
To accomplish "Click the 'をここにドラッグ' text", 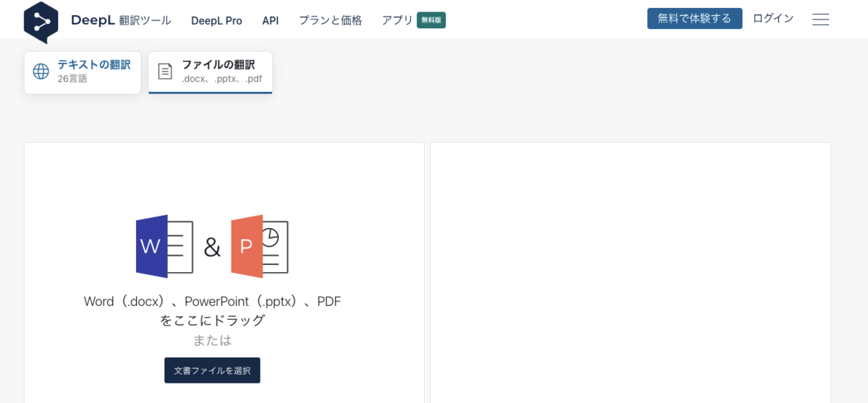I will [x=212, y=321].
